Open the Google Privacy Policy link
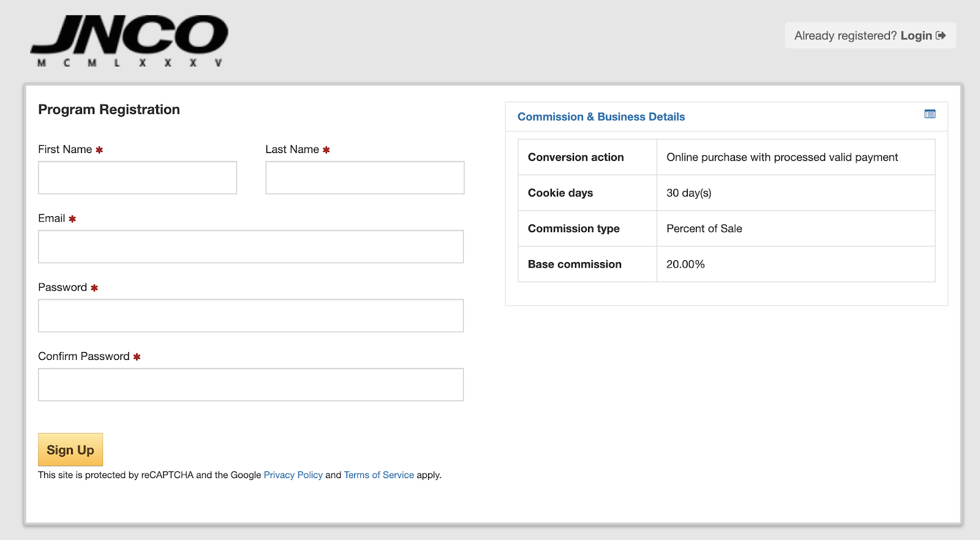 pos(293,475)
